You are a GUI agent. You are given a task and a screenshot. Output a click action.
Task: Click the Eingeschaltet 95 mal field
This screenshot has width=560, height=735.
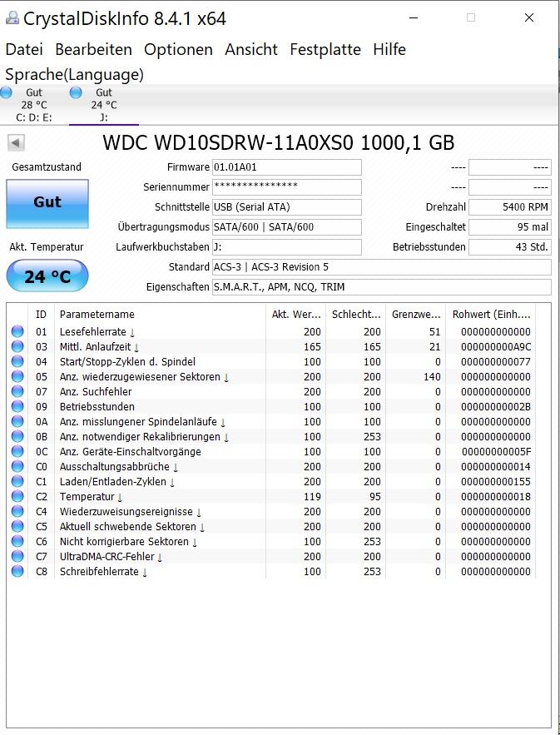coord(510,227)
